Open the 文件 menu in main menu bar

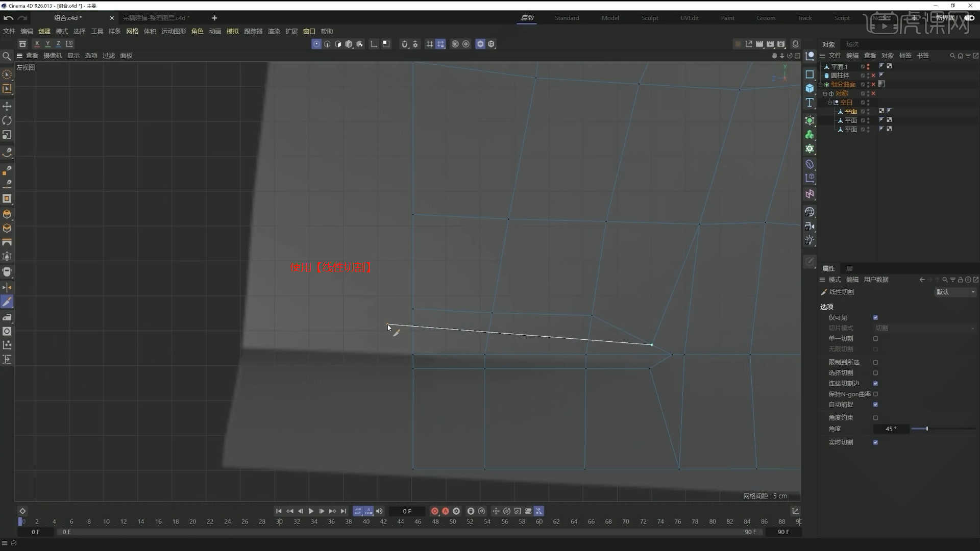pyautogui.click(x=9, y=31)
